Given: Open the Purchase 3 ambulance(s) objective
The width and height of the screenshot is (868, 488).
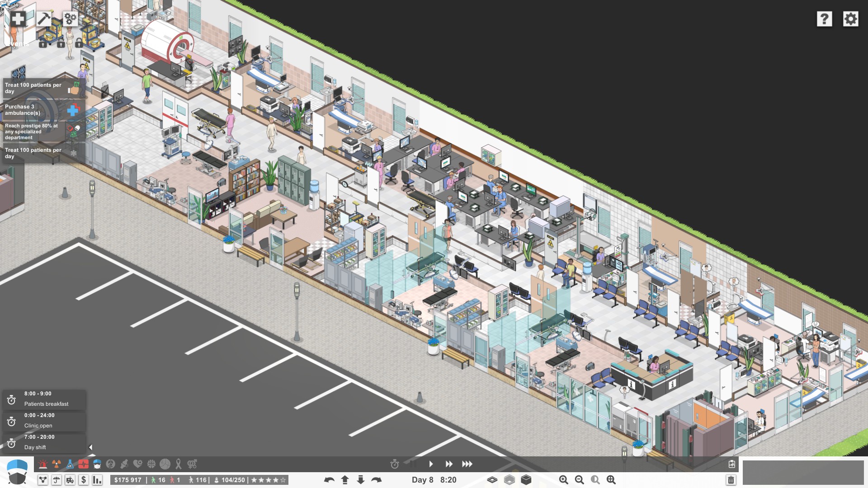Looking at the screenshot, I should coord(43,110).
